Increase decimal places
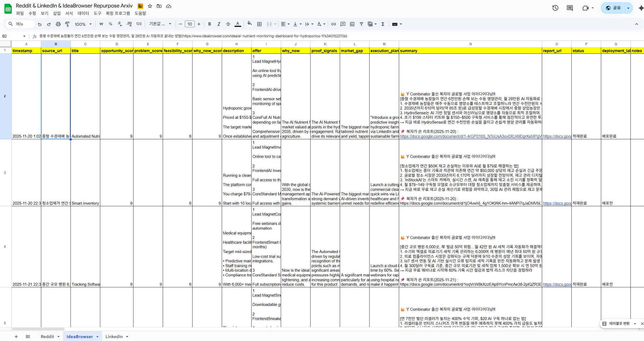The height and width of the screenshot is (341, 644). click(x=129, y=24)
